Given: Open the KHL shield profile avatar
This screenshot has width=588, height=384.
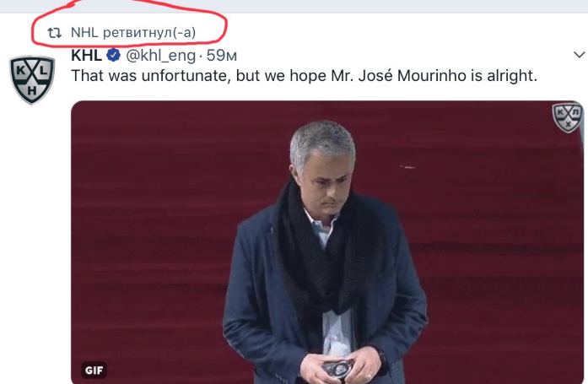Looking at the screenshot, I should coord(32,79).
